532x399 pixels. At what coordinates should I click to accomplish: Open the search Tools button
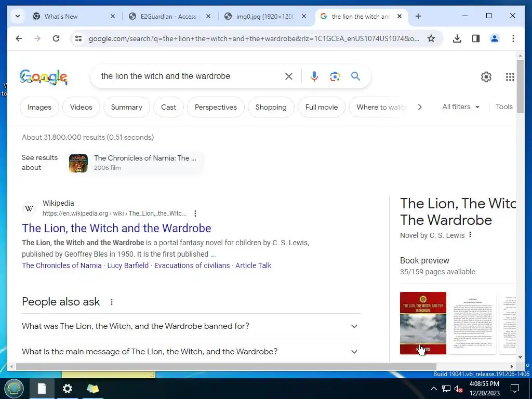(x=504, y=107)
